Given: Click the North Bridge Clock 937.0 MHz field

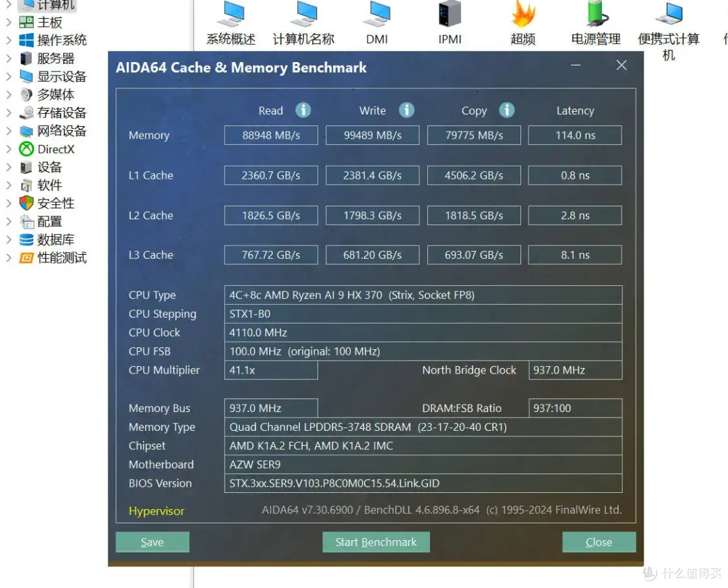Looking at the screenshot, I should coord(575,370).
